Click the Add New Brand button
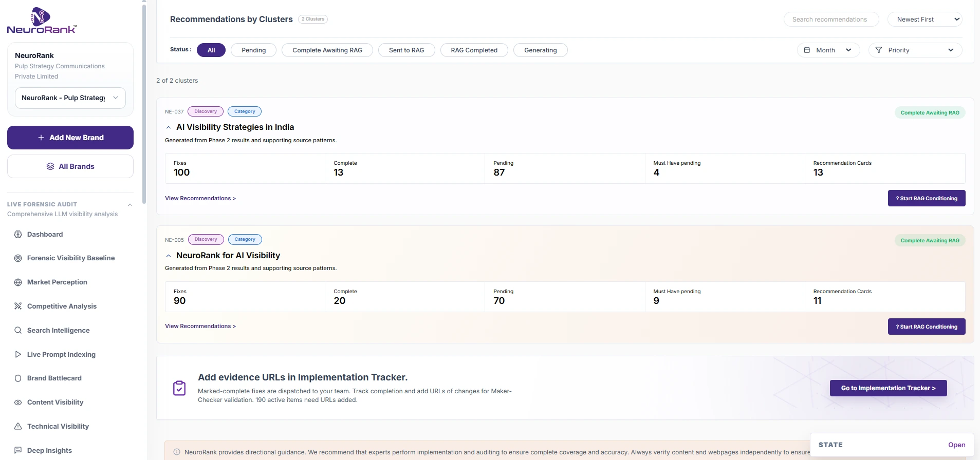Screen dimensions: 980x460 pos(70,138)
